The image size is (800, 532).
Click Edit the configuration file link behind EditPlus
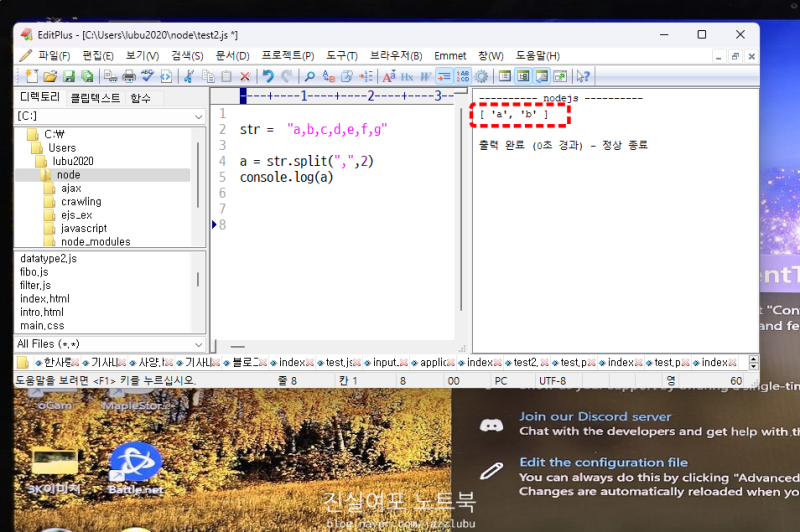[x=604, y=463]
